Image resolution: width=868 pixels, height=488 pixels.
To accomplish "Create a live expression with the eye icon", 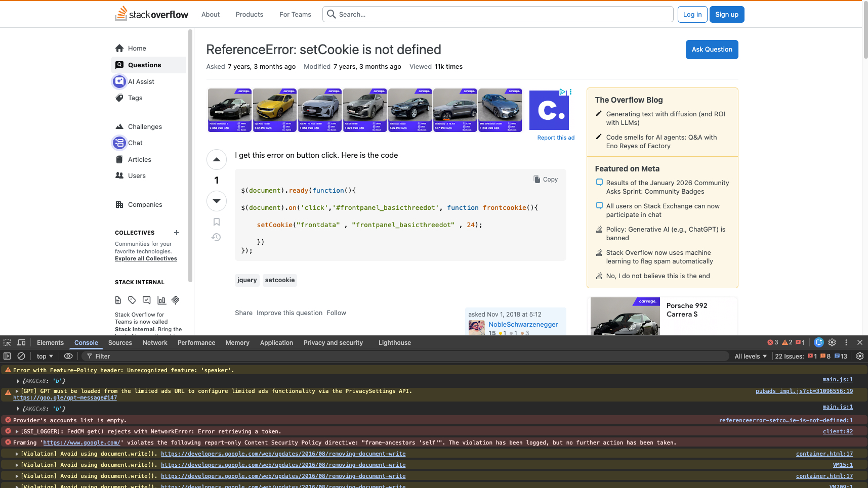I will coord(68,356).
